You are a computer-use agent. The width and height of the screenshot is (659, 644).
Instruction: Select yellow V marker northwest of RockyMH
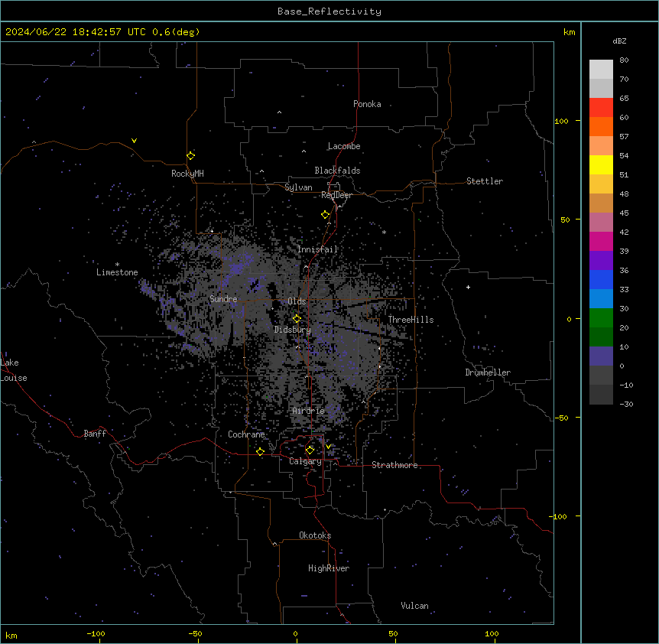point(134,141)
